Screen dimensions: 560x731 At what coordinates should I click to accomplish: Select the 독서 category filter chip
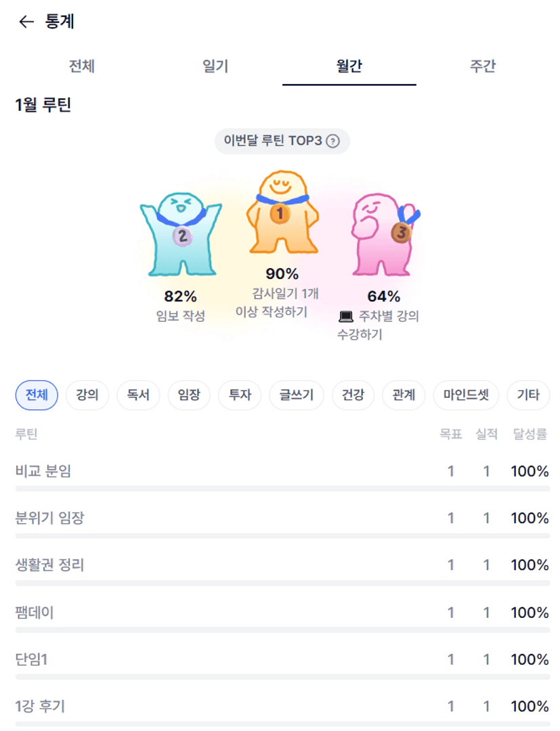pos(138,395)
